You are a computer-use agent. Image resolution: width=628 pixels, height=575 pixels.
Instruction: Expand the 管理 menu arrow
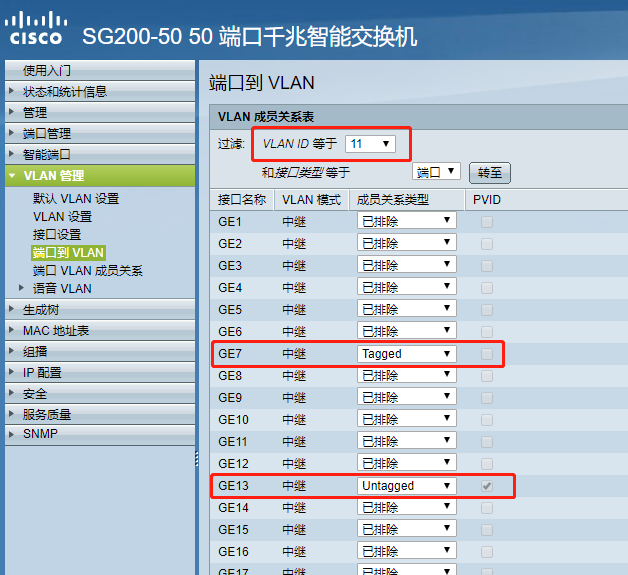pyautogui.click(x=12, y=112)
